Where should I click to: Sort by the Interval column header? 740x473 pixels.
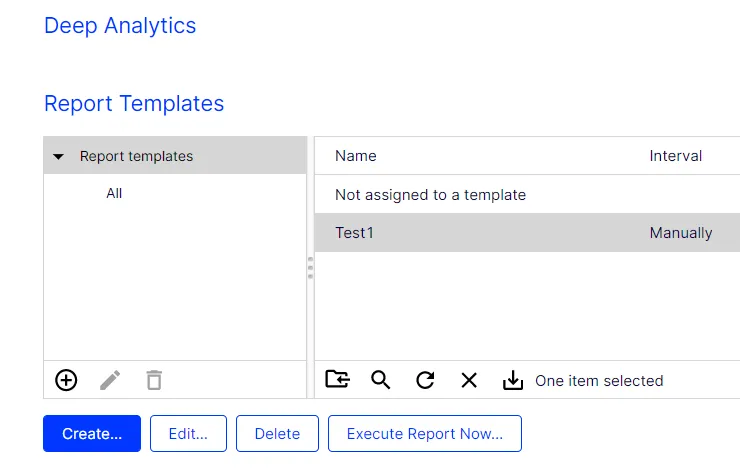(x=676, y=156)
